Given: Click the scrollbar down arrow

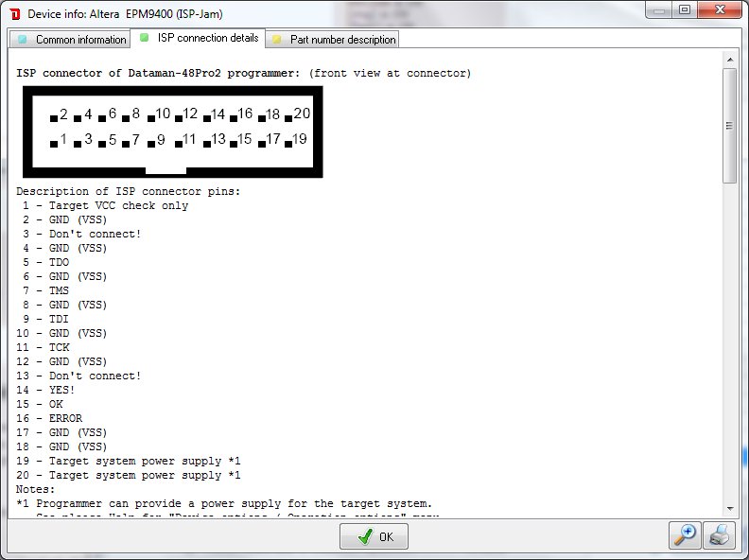Looking at the screenshot, I should 729,507.
